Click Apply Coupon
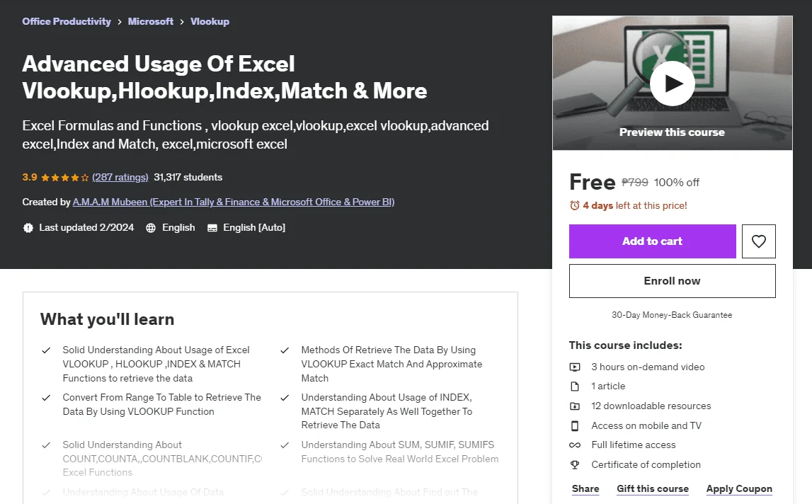812x504 pixels. point(739,488)
